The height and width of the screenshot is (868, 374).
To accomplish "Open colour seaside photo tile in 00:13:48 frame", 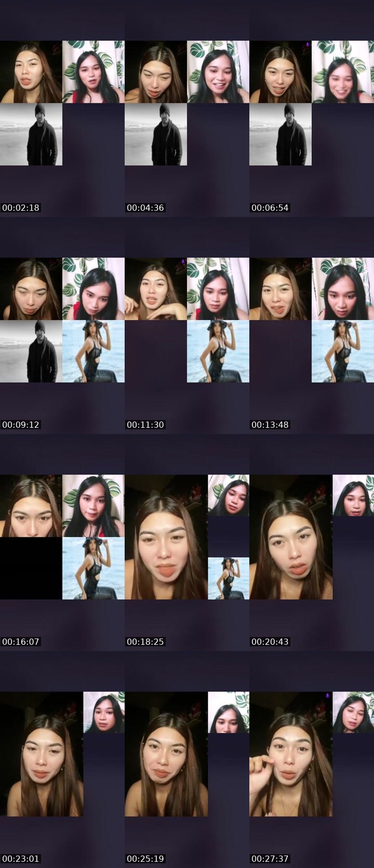I will [x=343, y=351].
